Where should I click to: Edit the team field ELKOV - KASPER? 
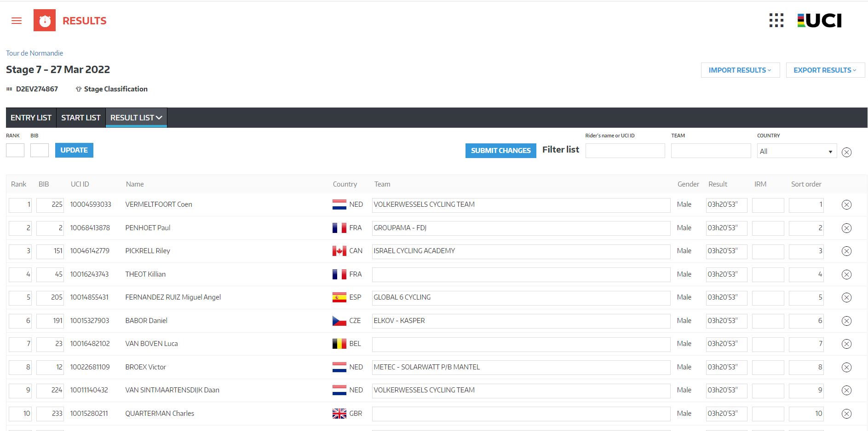(x=521, y=321)
